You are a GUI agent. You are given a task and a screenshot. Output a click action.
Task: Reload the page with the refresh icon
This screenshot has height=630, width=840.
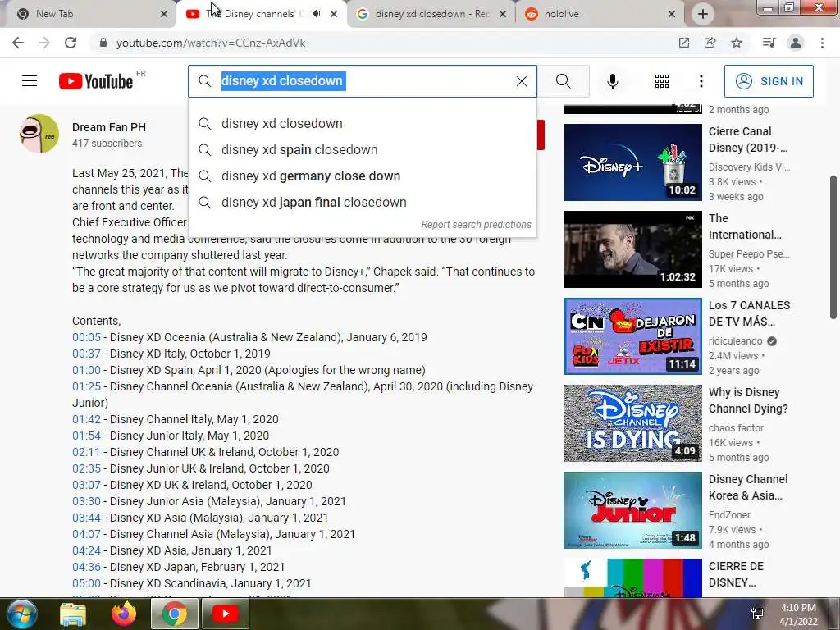(71, 43)
